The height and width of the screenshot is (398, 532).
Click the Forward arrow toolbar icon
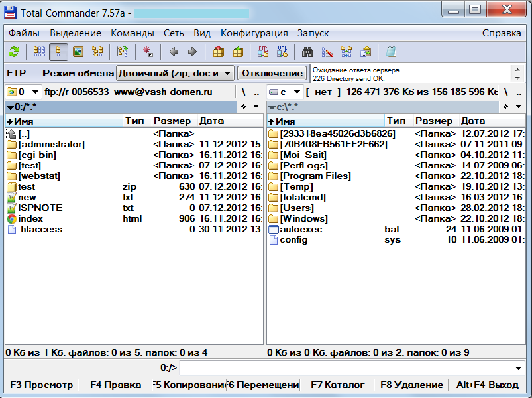192,52
